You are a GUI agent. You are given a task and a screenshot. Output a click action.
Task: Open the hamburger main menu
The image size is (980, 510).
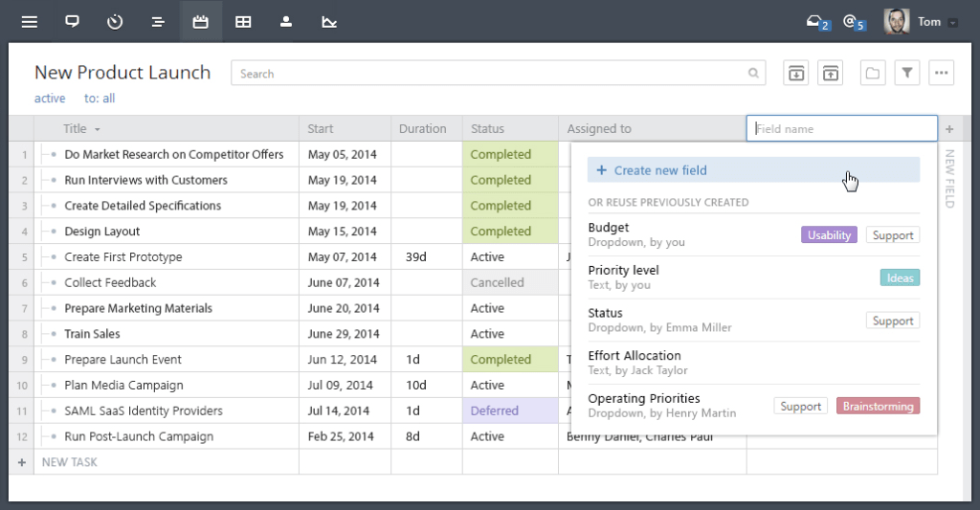coord(29,21)
